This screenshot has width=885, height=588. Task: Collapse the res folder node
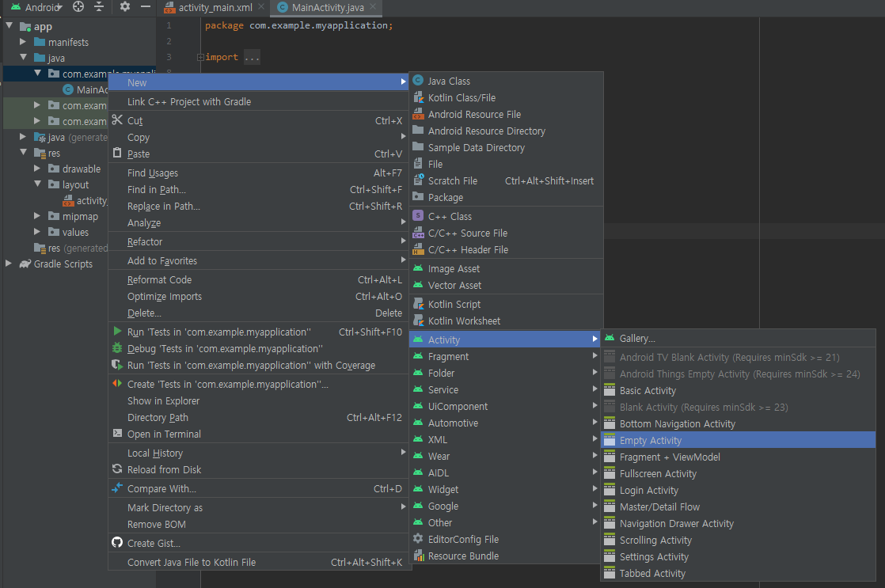23,152
